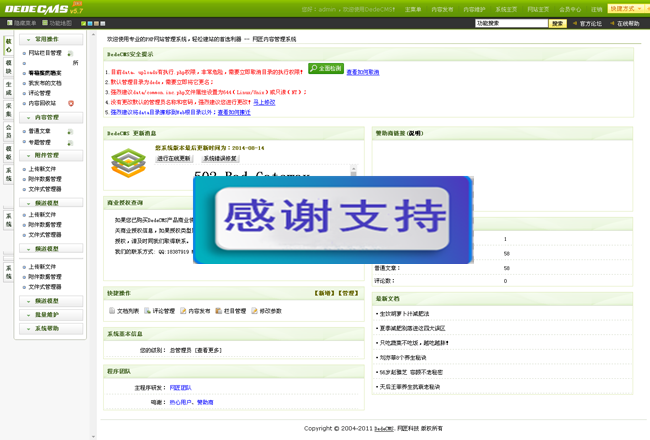Open 我发布的文档 in the sidebar
Image resolution: width=650 pixels, height=440 pixels.
click(x=45, y=83)
